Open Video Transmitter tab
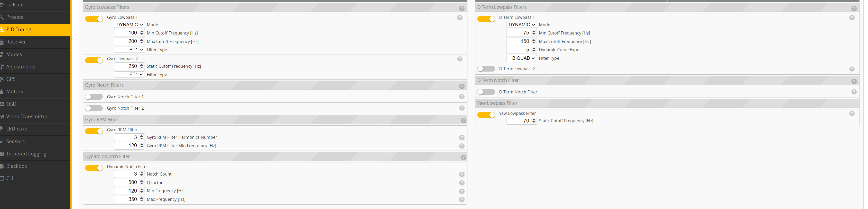The width and height of the screenshot is (868, 209). pyautogui.click(x=35, y=117)
